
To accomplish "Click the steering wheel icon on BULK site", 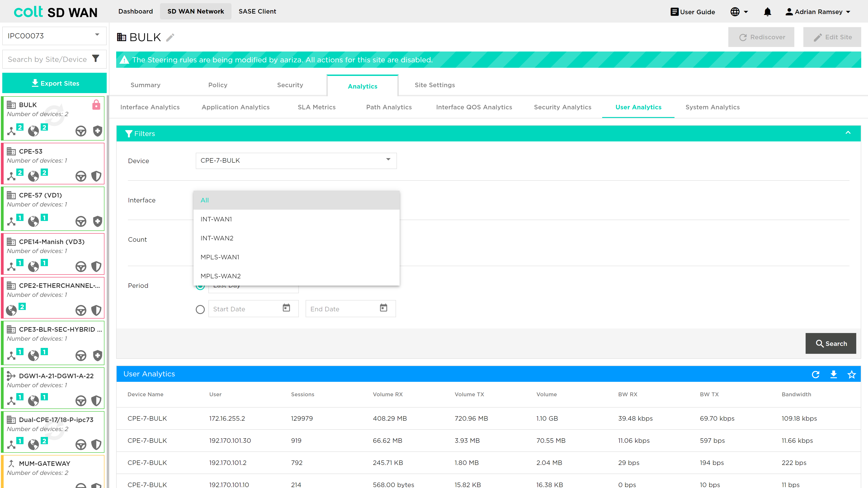I will pos(81,131).
